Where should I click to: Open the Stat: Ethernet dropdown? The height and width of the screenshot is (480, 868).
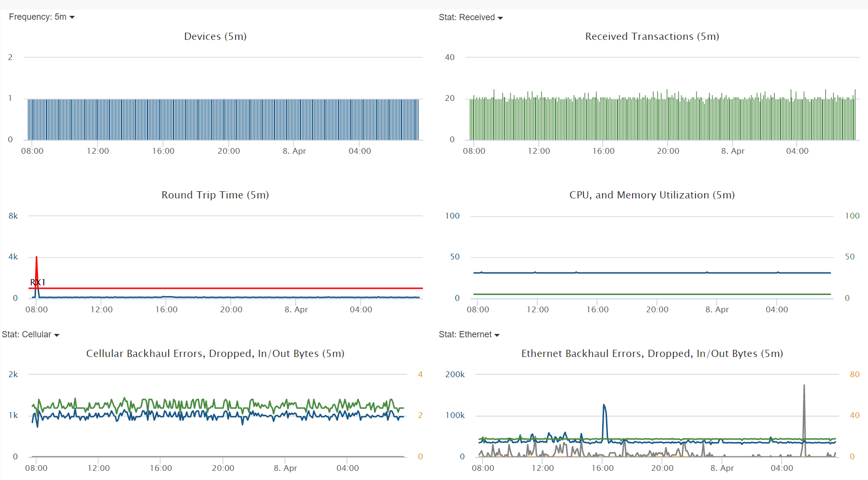[469, 334]
